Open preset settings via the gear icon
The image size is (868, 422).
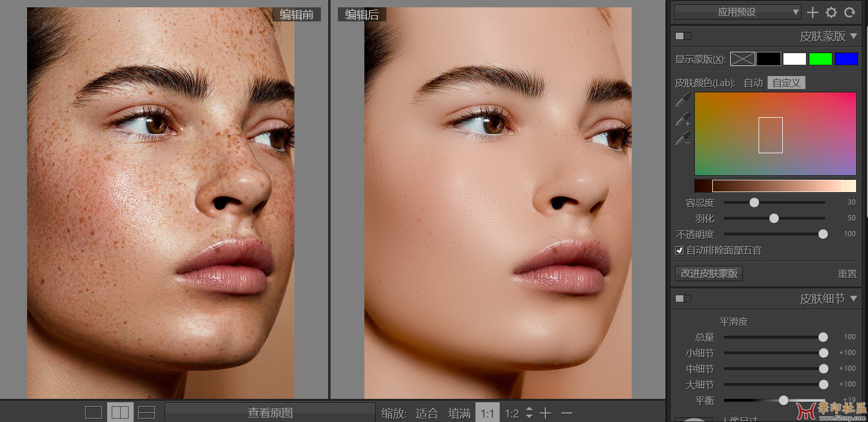(x=831, y=12)
